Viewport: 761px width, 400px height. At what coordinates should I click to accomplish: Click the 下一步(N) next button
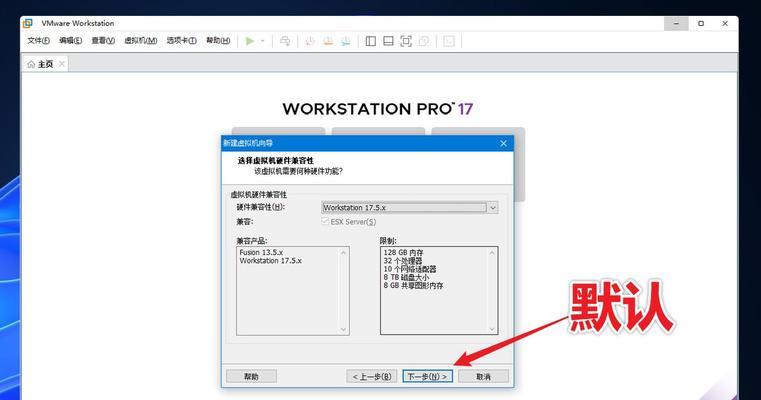427,376
